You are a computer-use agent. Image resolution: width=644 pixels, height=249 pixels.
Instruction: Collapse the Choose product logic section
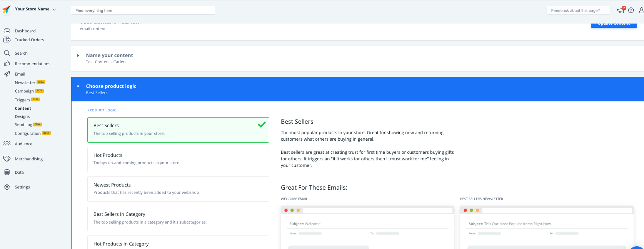[78, 86]
